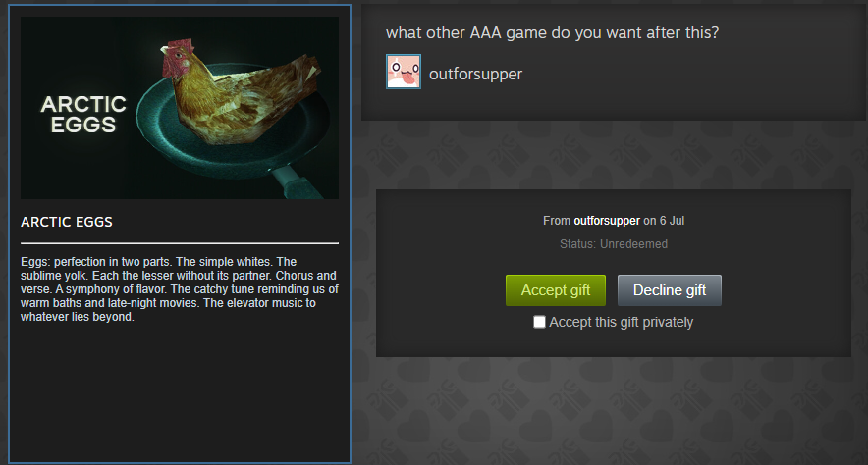Open the Arctic Eggs game banner image
Image resolution: width=868 pixels, height=465 pixels.
click(x=180, y=108)
